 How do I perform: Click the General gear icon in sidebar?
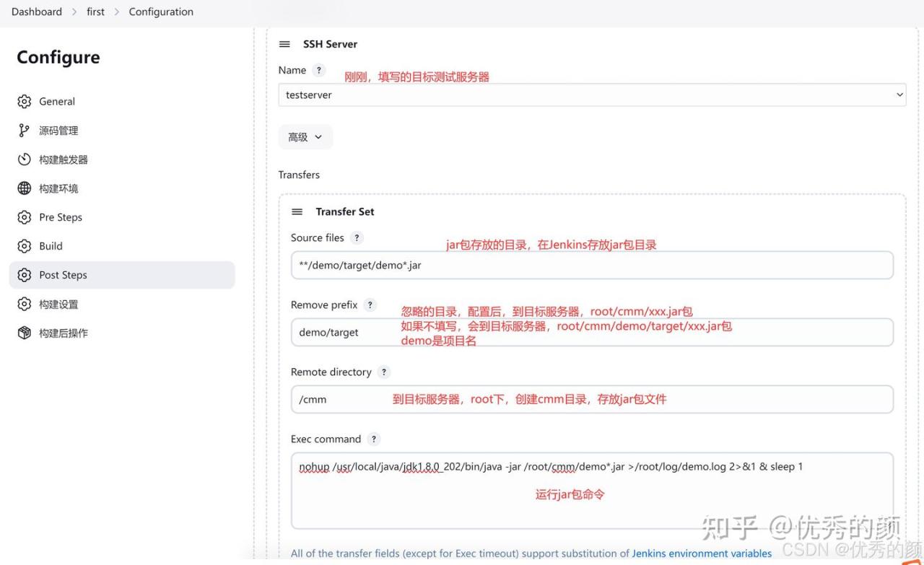[25, 102]
